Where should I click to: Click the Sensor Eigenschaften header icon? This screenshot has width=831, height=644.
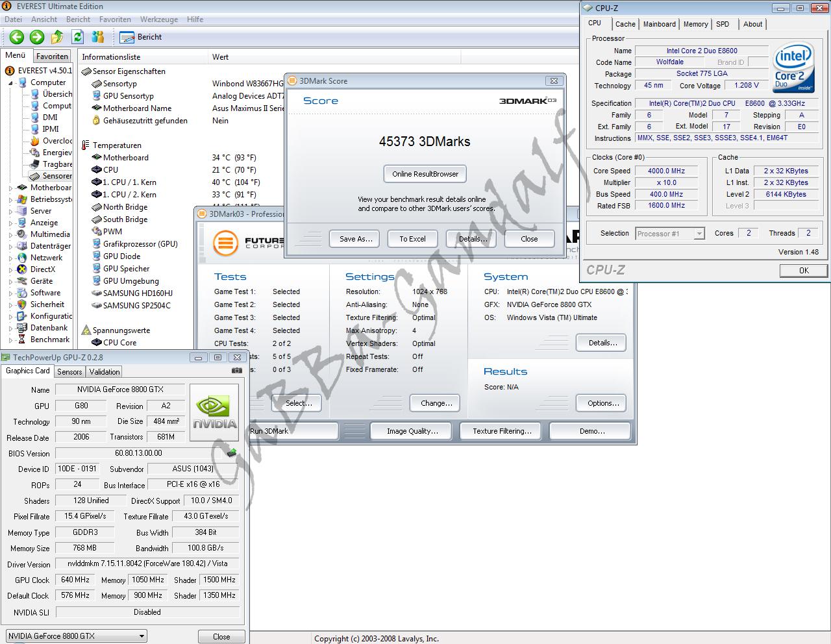86,71
